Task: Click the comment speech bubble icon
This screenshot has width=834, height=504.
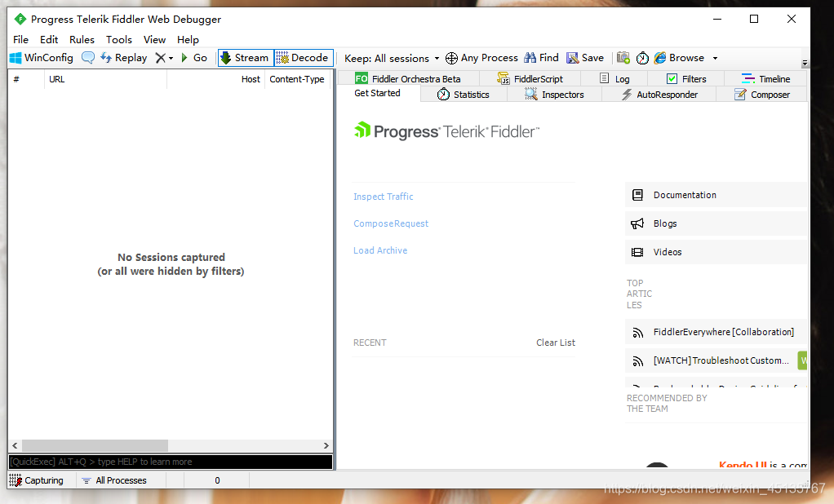Action: tap(88, 58)
